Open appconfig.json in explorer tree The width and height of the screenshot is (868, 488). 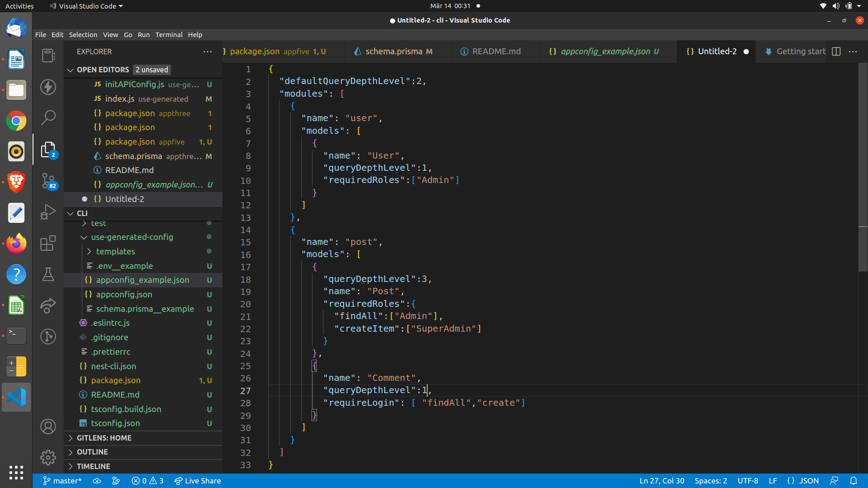pyautogui.click(x=143, y=295)
